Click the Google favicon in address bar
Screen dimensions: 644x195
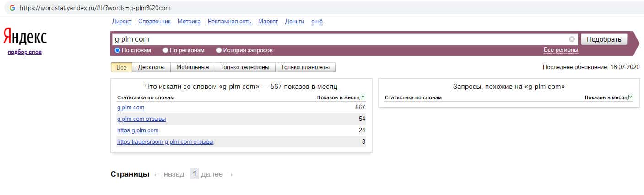coord(12,8)
